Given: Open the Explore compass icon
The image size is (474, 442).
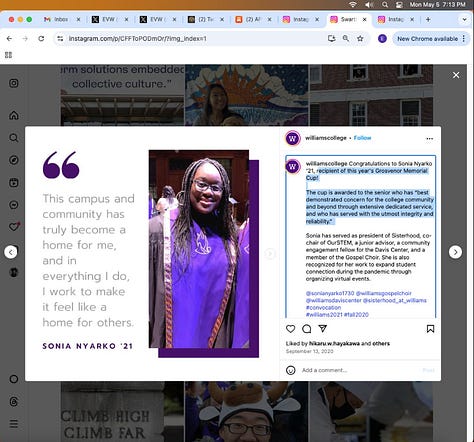Looking at the screenshot, I should point(14,160).
